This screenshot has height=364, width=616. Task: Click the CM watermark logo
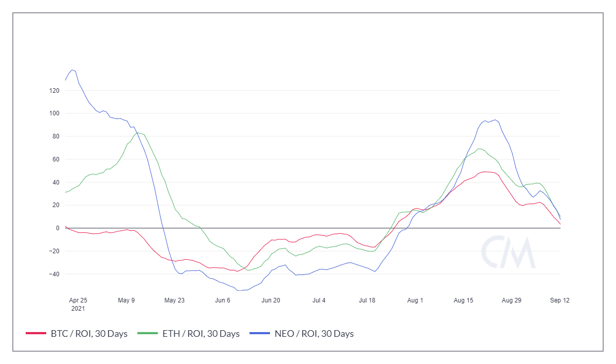pyautogui.click(x=508, y=252)
